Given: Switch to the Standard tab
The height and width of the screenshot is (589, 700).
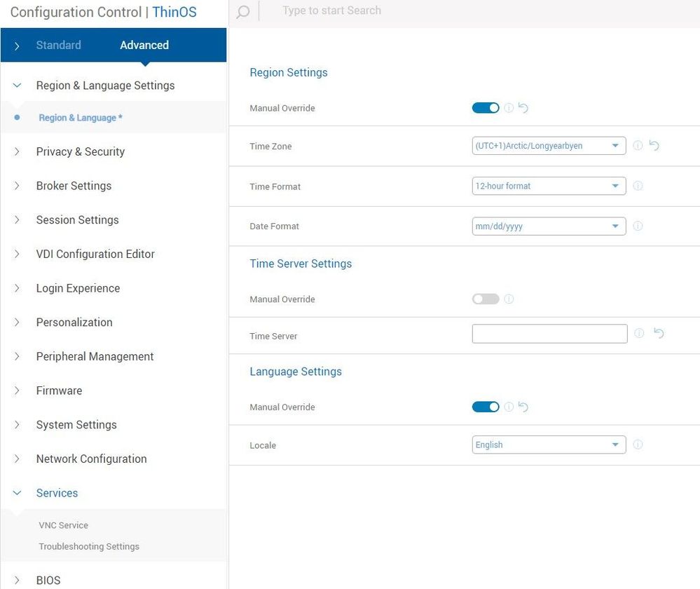Looking at the screenshot, I should (x=58, y=45).
